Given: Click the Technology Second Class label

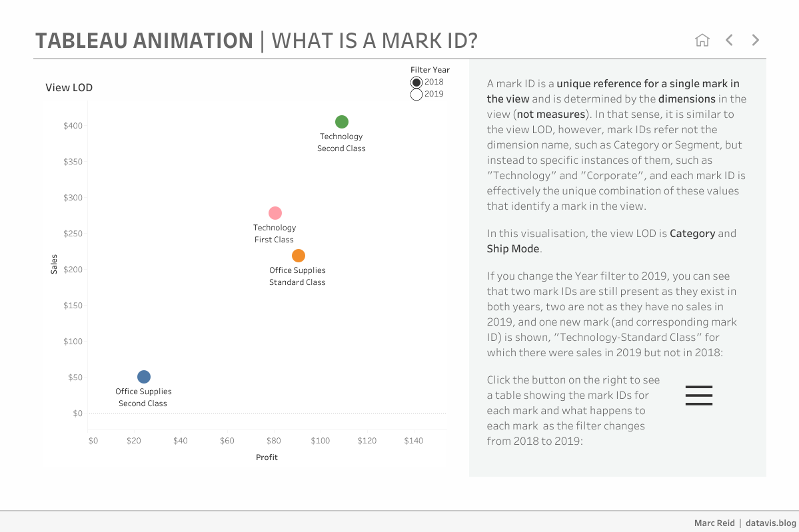Looking at the screenshot, I should coord(341,142).
